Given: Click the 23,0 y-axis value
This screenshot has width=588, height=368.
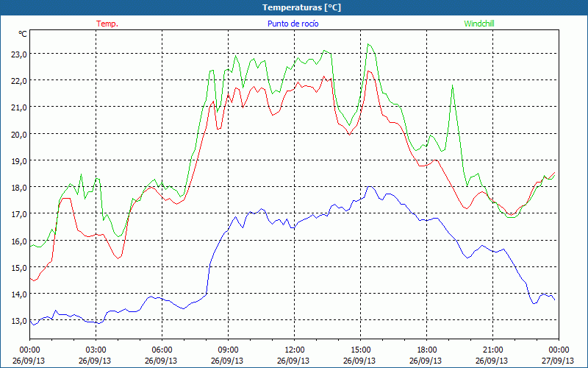Looking at the screenshot, I should 19,54.
